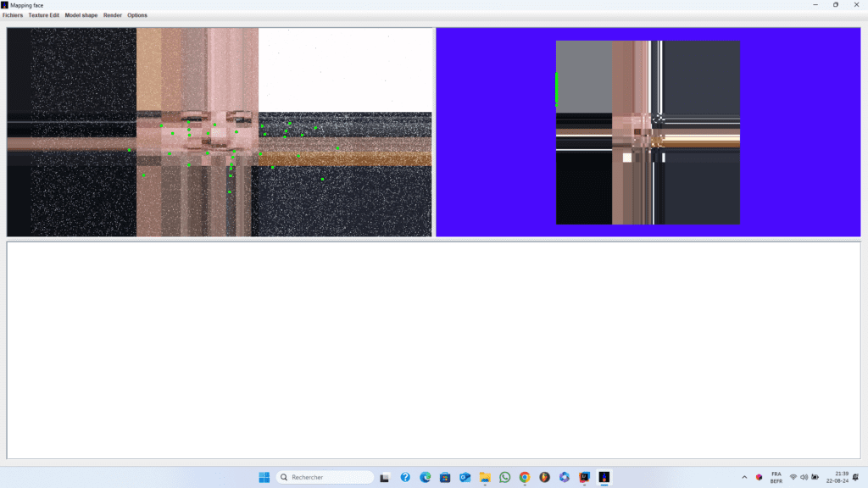Viewport: 868px width, 488px height.
Task: Click the Windows Start button
Action: [264, 477]
